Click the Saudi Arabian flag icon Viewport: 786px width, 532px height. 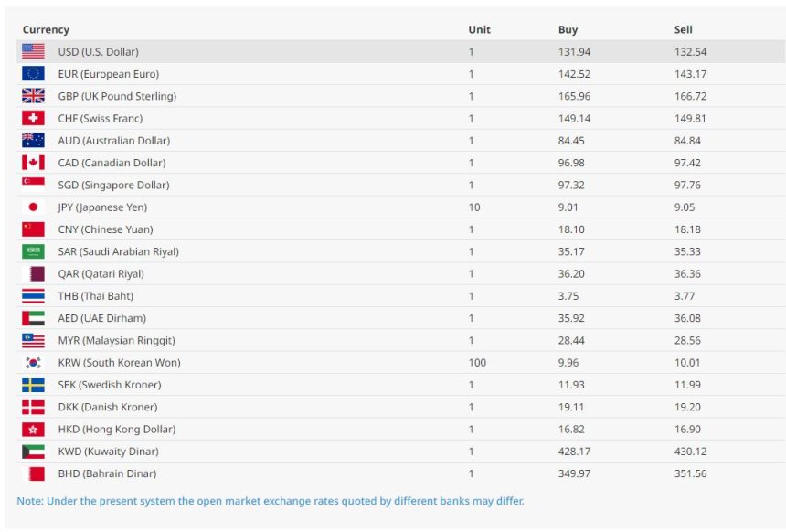[x=33, y=251]
